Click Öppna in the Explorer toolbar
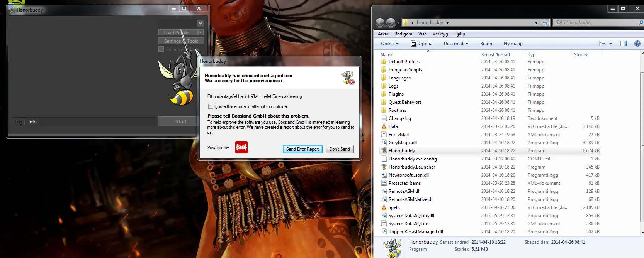 coord(421,44)
